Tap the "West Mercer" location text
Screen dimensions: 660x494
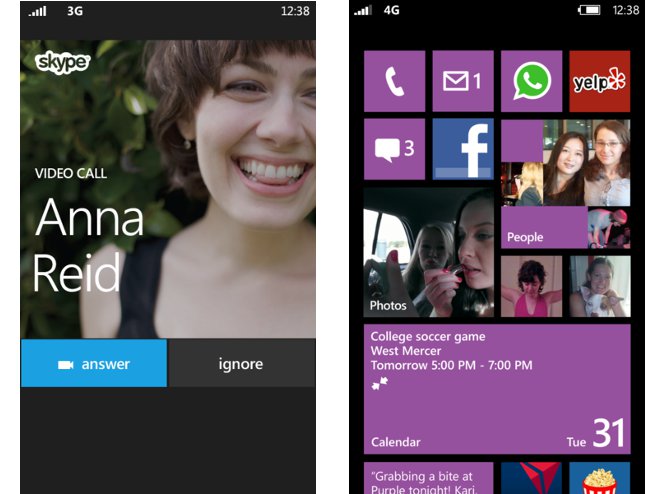coord(406,351)
